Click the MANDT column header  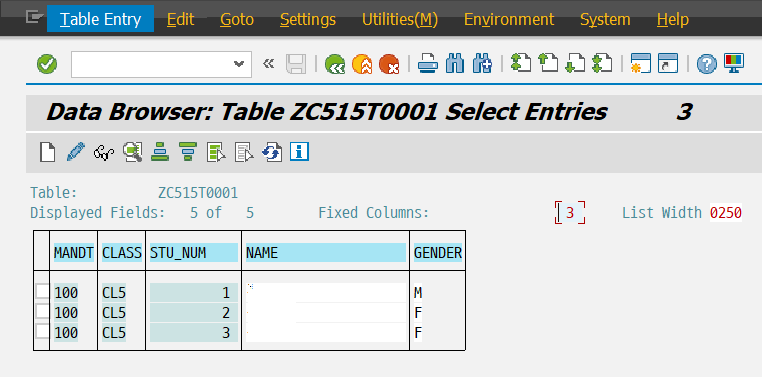pos(74,253)
